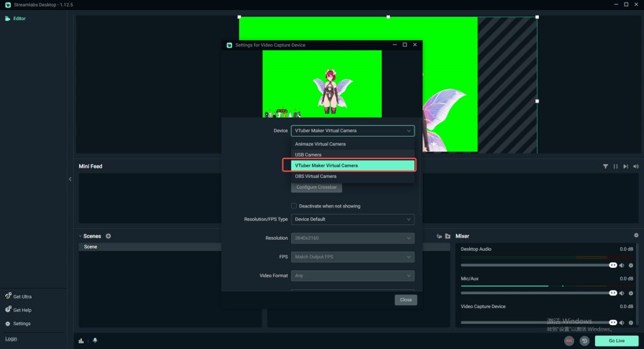This screenshot has width=644, height=349.
Task: Click the Login link
Action: (x=11, y=339)
